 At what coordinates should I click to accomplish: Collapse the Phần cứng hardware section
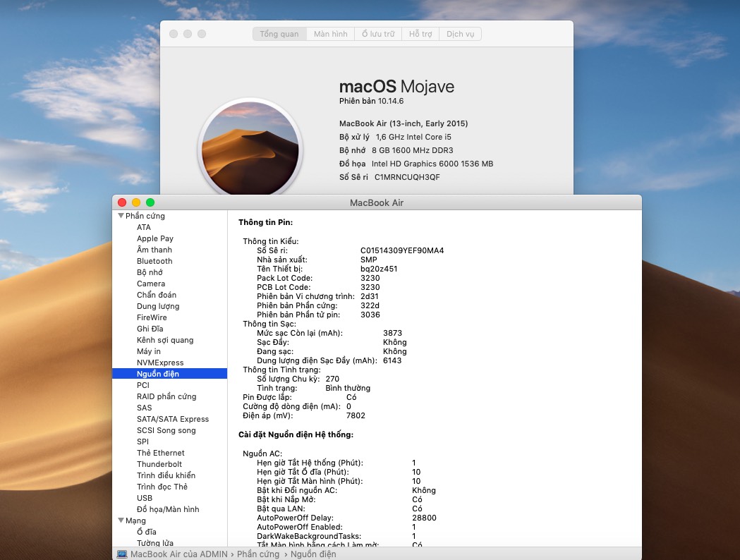[121, 216]
